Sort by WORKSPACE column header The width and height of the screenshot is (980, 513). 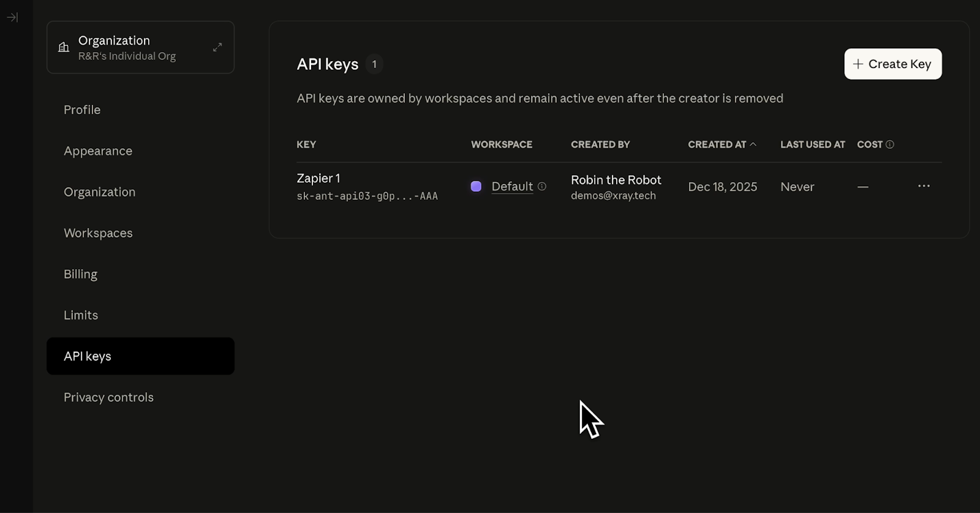[502, 145]
